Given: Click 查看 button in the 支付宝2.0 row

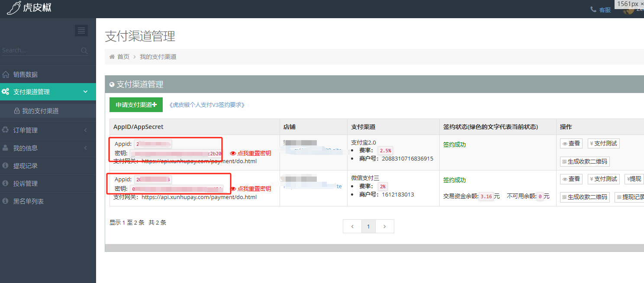Looking at the screenshot, I should pyautogui.click(x=571, y=143).
